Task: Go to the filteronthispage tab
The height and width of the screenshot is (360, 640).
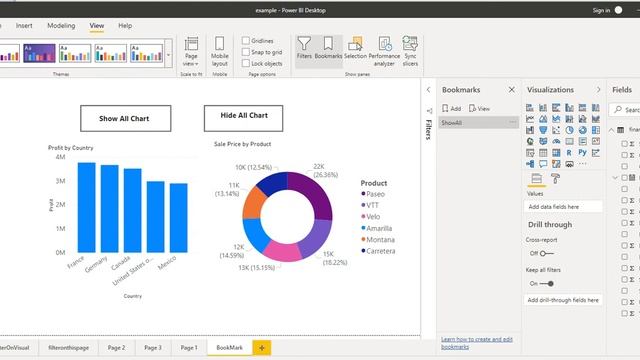Action: click(69, 348)
